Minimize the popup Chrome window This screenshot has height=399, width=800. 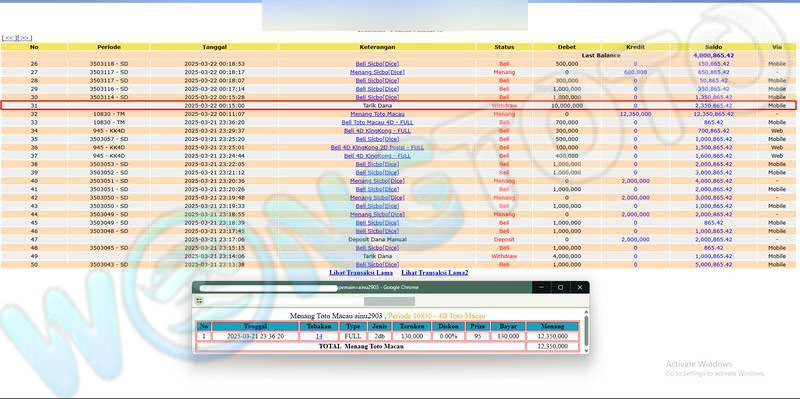pos(541,288)
